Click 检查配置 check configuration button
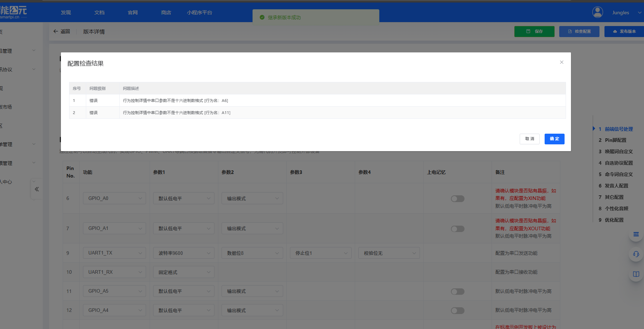The image size is (644, 329). pyautogui.click(x=579, y=31)
